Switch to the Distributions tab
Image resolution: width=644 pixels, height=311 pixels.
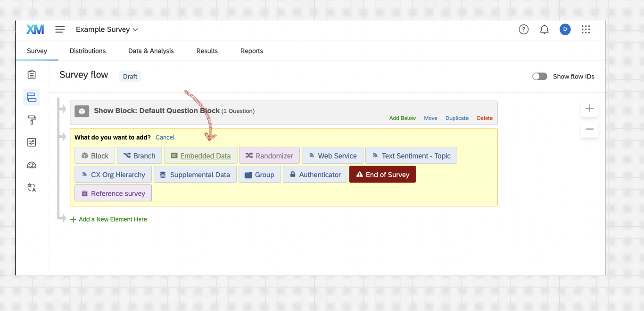(x=87, y=51)
